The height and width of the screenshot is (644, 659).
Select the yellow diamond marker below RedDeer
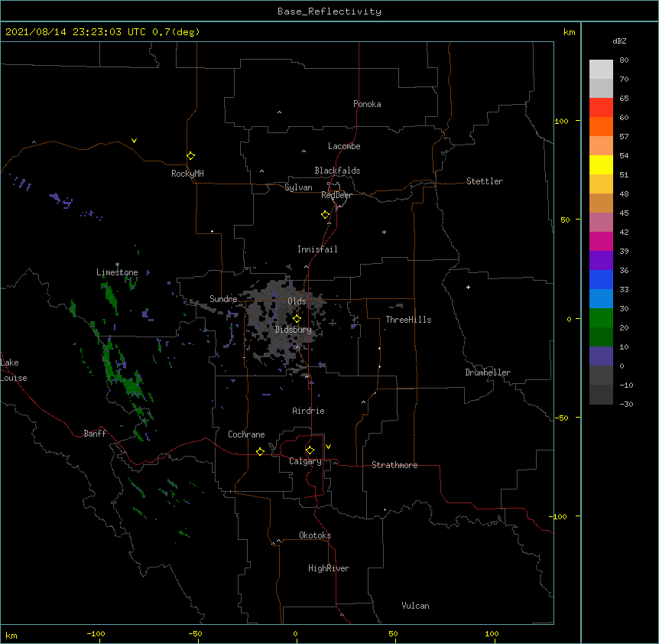pos(326,215)
